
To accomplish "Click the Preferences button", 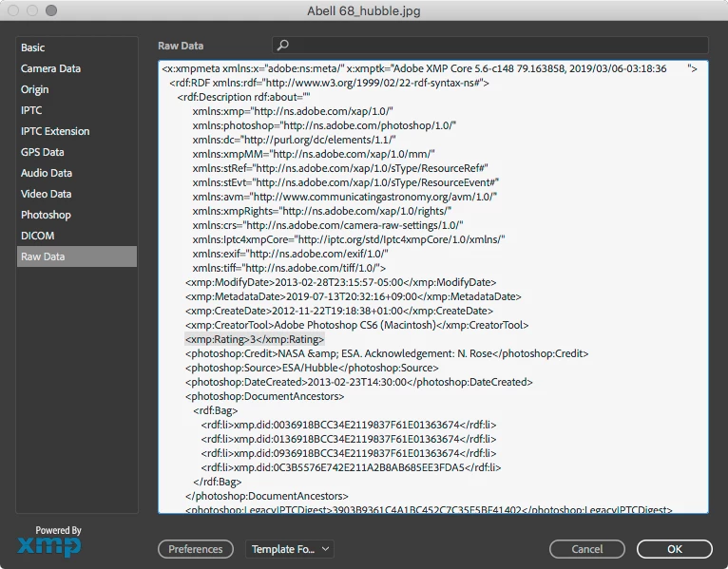I will (x=196, y=549).
